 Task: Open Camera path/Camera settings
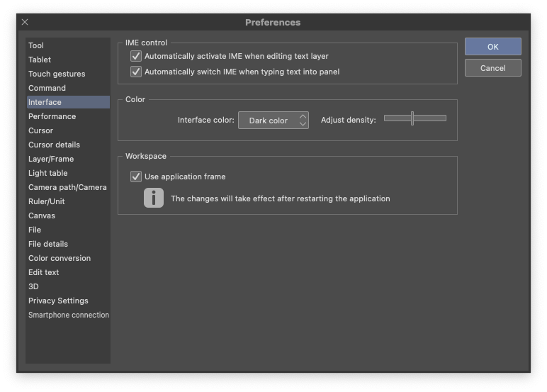click(68, 187)
